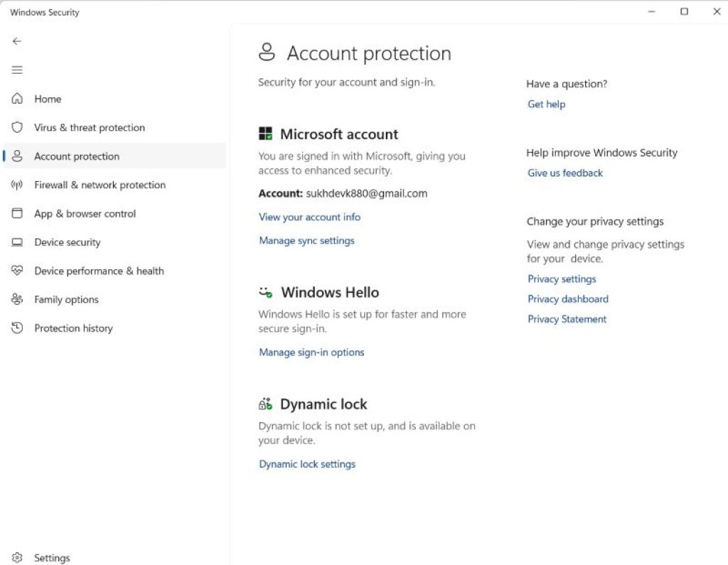This screenshot has height=565, width=728.
Task: Open Privacy settings link
Action: pyautogui.click(x=562, y=279)
